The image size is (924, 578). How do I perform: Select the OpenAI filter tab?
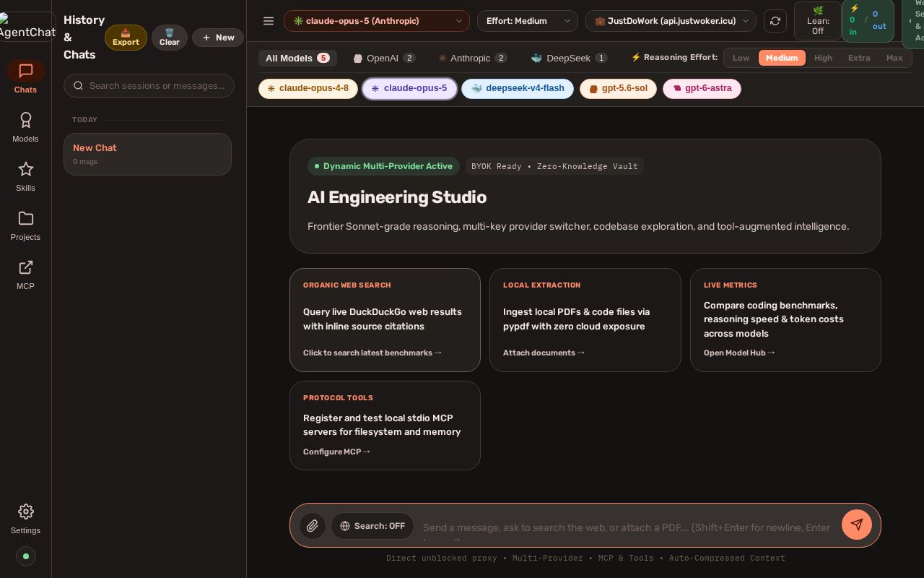[384, 58]
